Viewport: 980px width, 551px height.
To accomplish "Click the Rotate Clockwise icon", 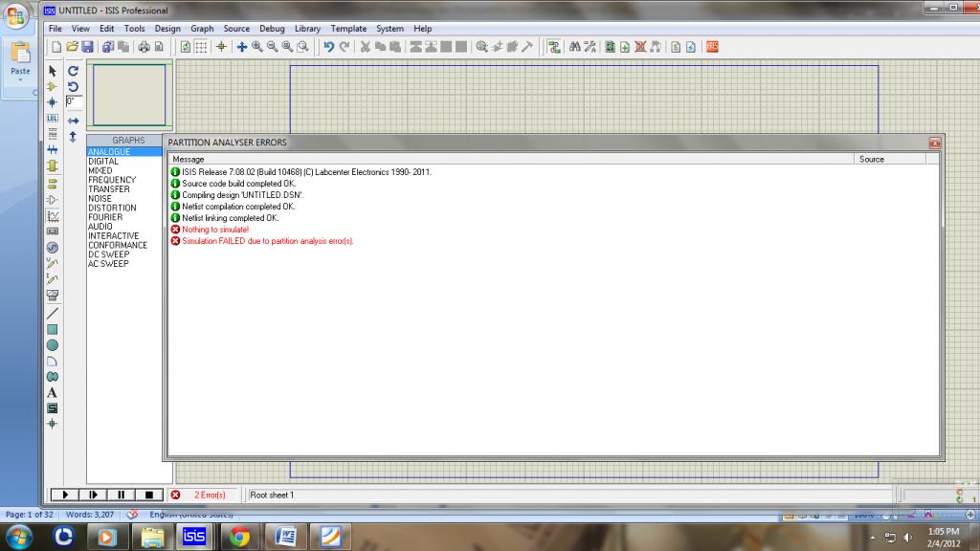I will point(73,71).
